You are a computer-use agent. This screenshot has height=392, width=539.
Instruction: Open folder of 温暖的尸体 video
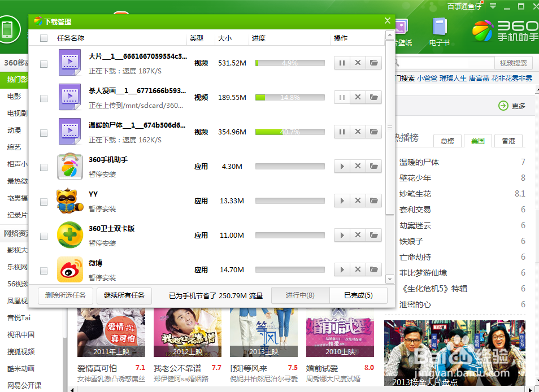click(x=373, y=132)
